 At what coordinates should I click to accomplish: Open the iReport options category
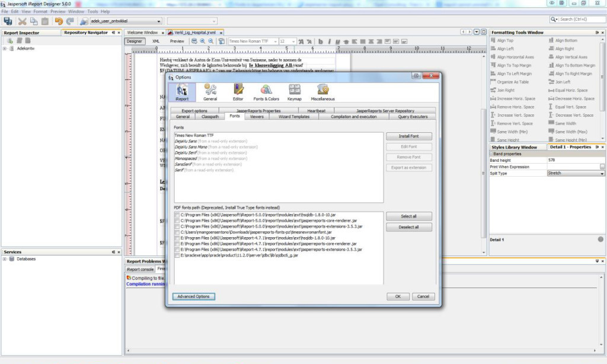182,92
